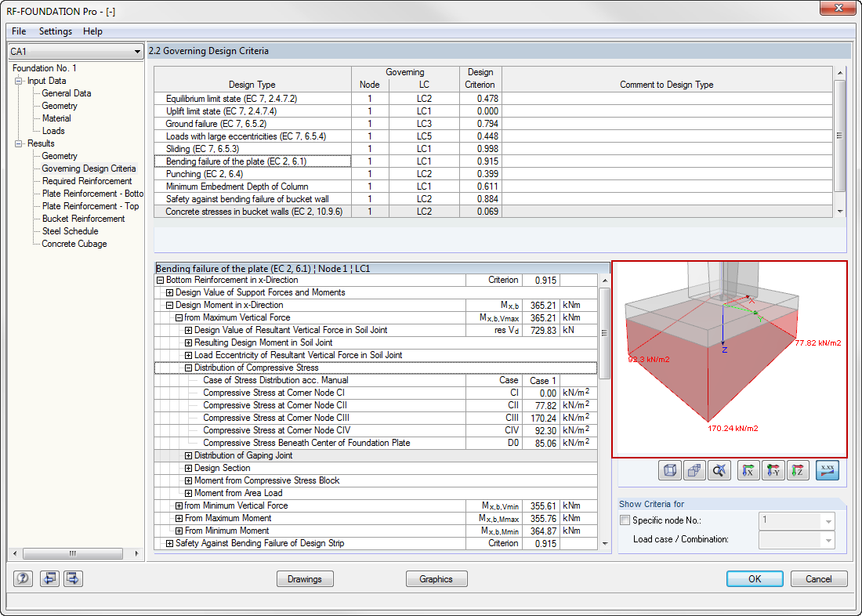Expand the From Maximum Moment row
The height and width of the screenshot is (616, 862).
tap(179, 518)
